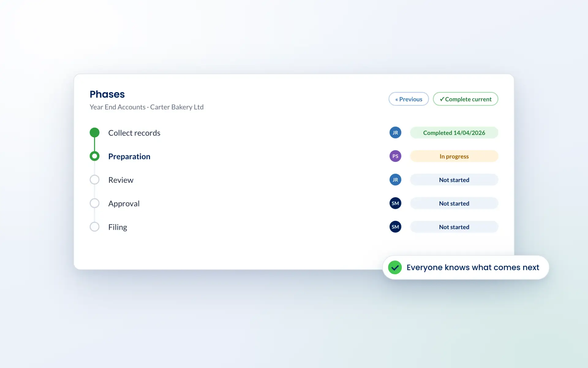Select the Approval step circle
Screen dimensions: 588x368
pos(94,203)
